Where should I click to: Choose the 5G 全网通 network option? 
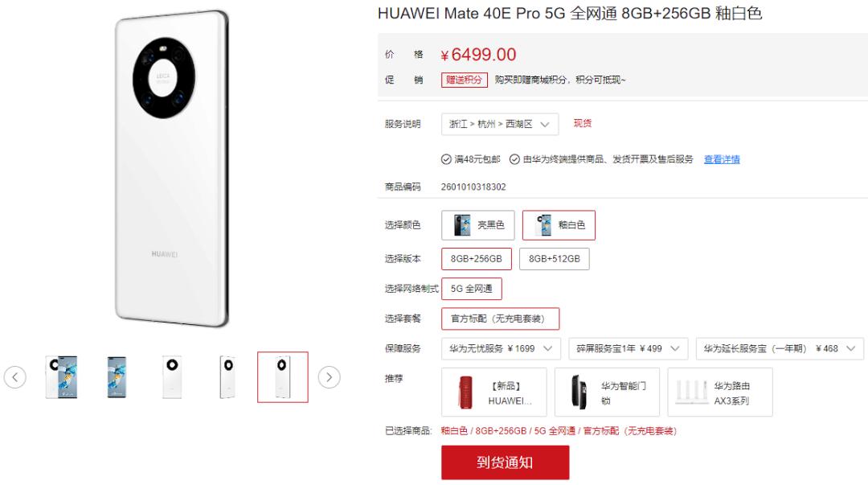472,289
